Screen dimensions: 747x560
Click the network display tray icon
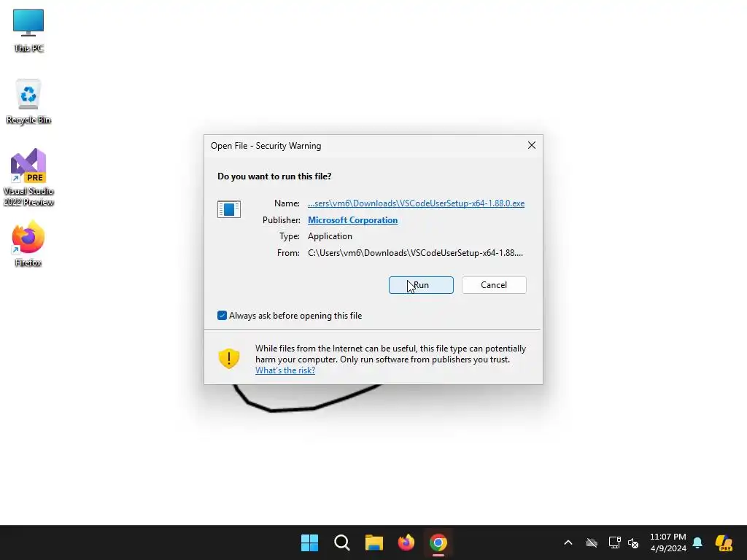click(614, 542)
